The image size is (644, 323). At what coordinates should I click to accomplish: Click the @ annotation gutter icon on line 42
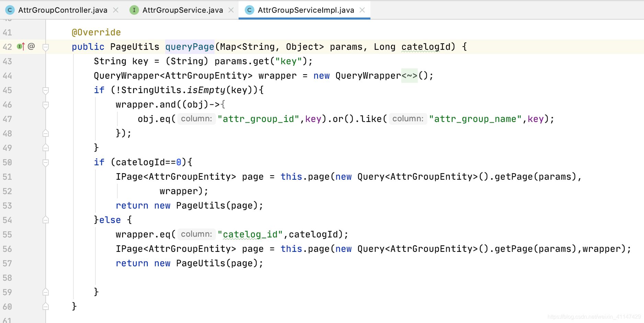[31, 46]
